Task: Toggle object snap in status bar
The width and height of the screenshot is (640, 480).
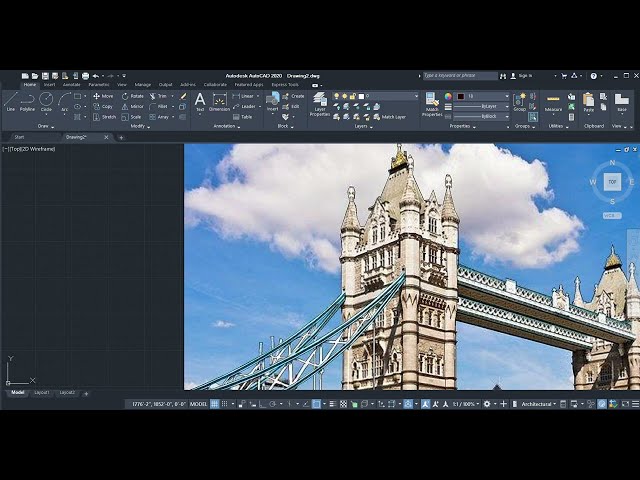Action: [316, 404]
